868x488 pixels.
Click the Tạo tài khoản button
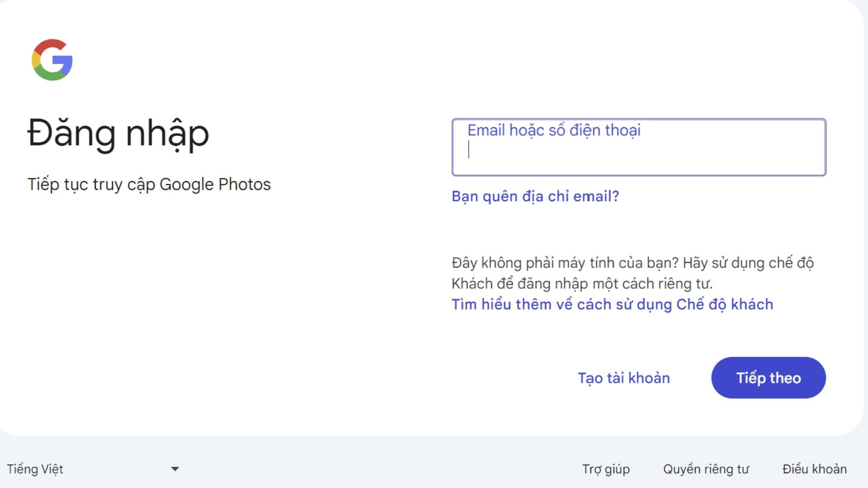pyautogui.click(x=624, y=378)
